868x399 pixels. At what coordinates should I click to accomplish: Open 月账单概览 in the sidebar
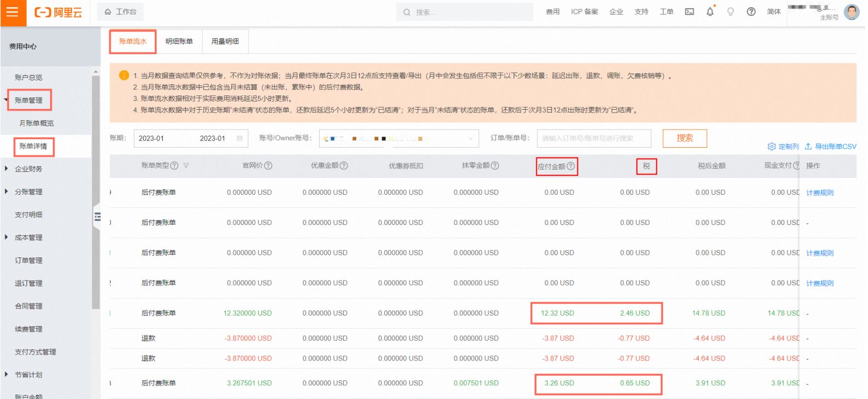pos(37,123)
